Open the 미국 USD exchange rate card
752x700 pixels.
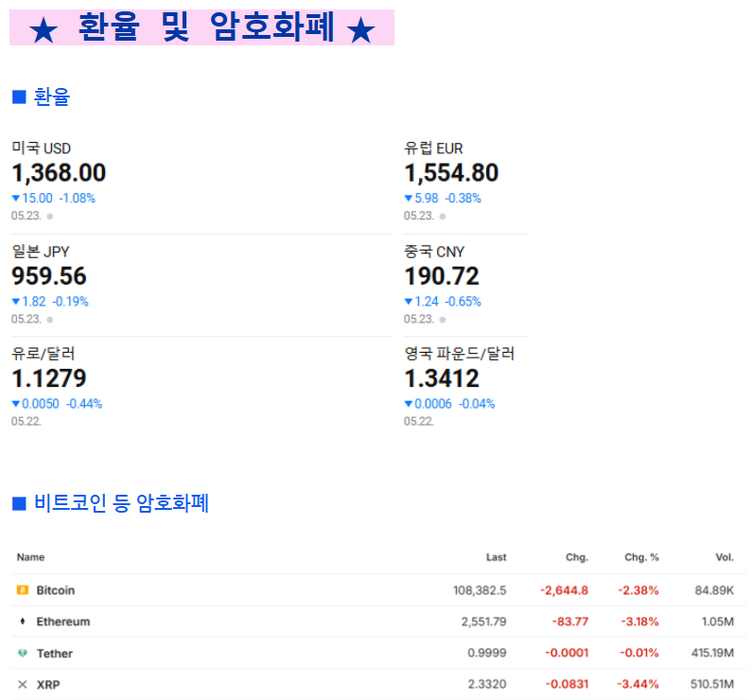click(201, 181)
